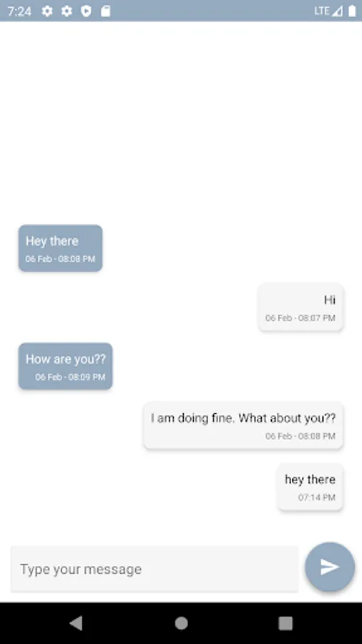This screenshot has height=644, width=362.
Task: Tap the 06 Feb - 08:07 PM timestamp
Action: (x=300, y=318)
